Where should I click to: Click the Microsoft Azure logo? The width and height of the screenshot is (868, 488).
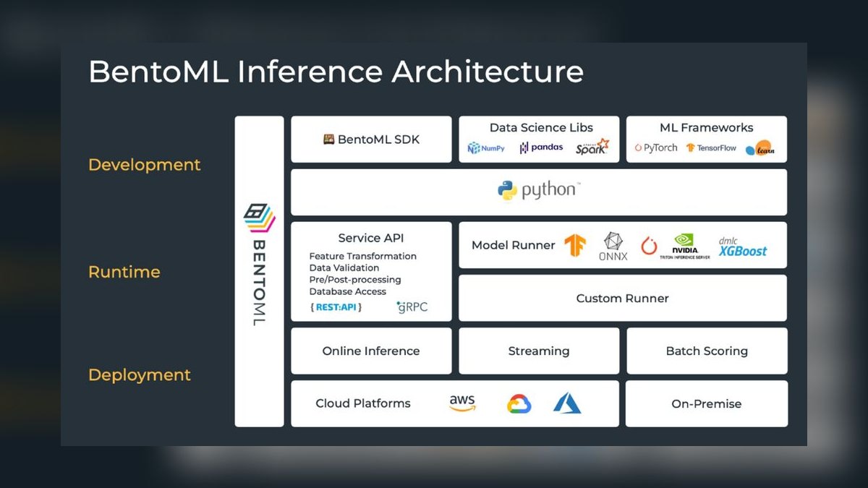pos(567,403)
